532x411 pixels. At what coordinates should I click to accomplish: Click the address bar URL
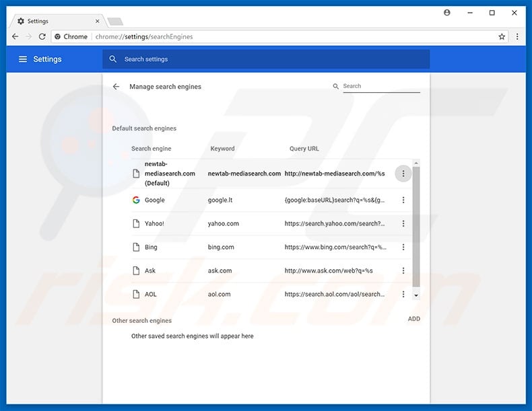pos(144,36)
